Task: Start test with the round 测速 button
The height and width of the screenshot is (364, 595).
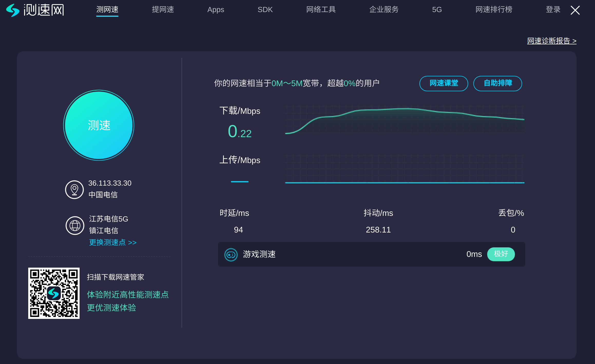Action: point(99,125)
